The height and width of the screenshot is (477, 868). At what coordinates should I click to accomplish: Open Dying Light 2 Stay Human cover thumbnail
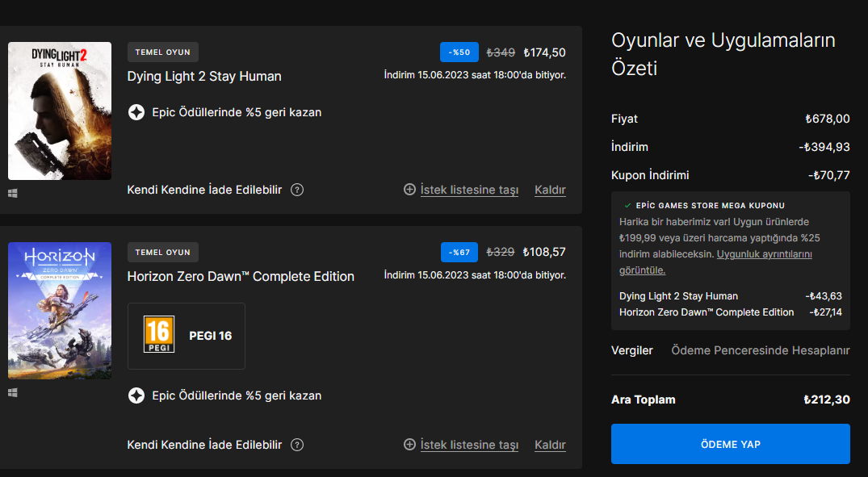tap(60, 111)
